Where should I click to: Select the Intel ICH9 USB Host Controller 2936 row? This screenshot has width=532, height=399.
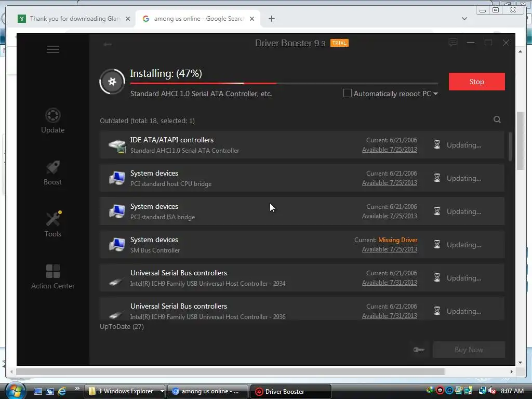pyautogui.click(x=302, y=309)
